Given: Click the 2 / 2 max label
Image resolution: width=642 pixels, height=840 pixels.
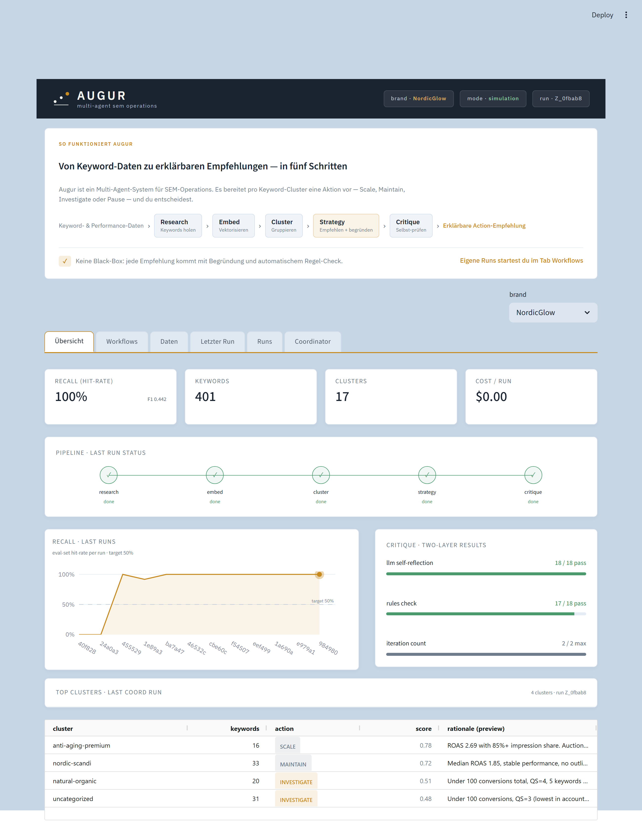Looking at the screenshot, I should coord(574,643).
